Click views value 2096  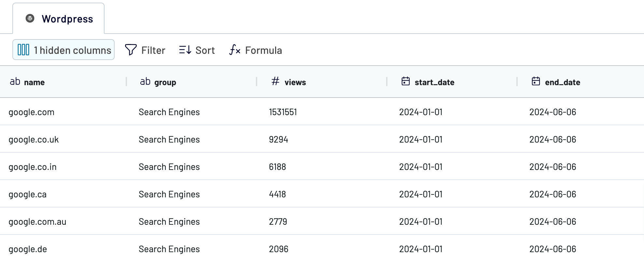(279, 249)
